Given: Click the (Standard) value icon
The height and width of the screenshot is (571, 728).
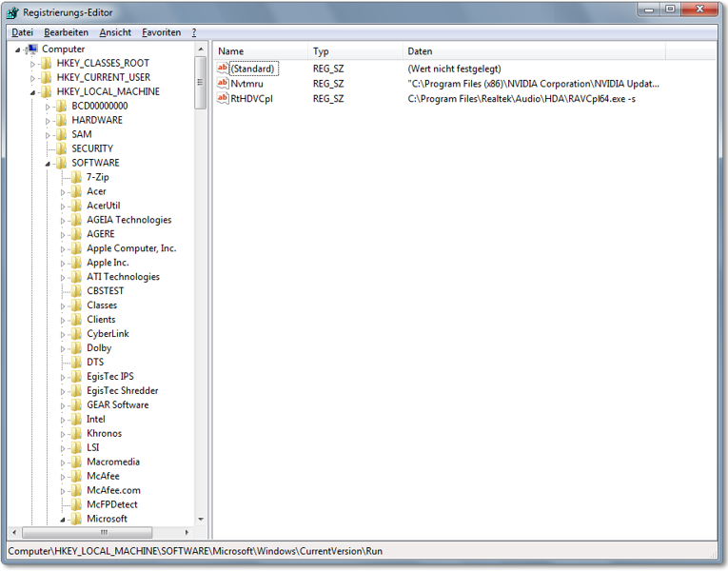Looking at the screenshot, I should [x=223, y=69].
